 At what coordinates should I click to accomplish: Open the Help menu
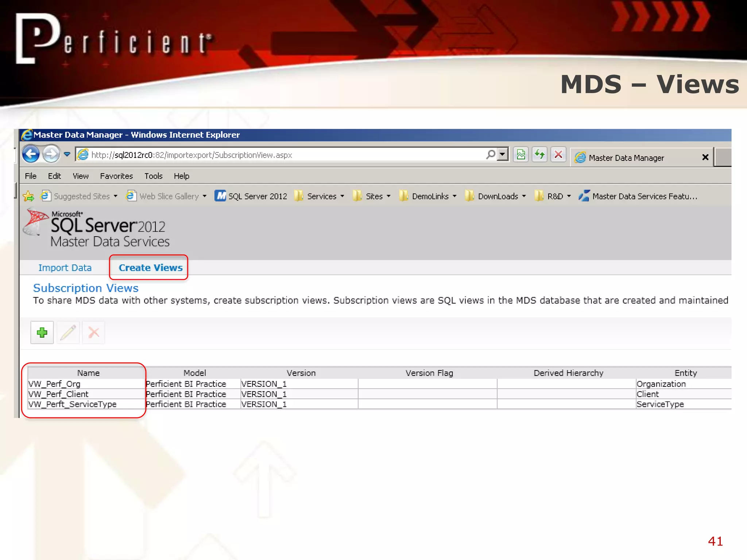(x=181, y=176)
